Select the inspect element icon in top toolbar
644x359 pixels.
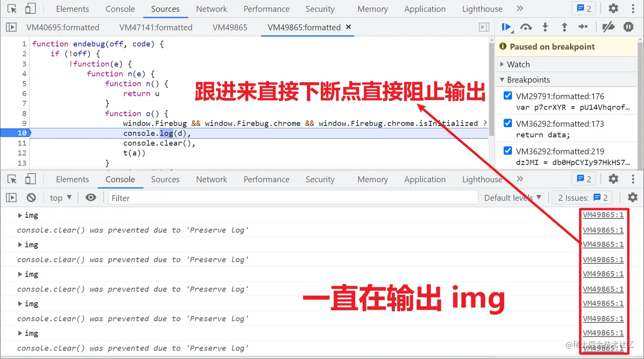pos(12,9)
